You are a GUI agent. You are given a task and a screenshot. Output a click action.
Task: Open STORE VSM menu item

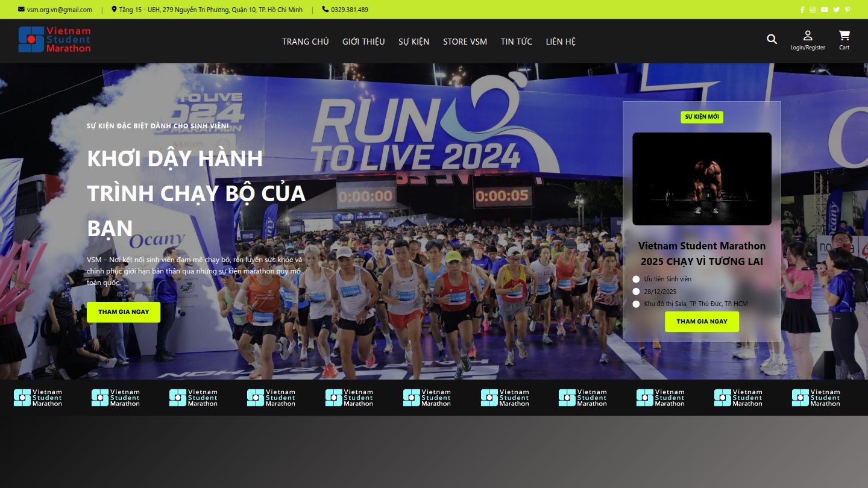tap(465, 42)
